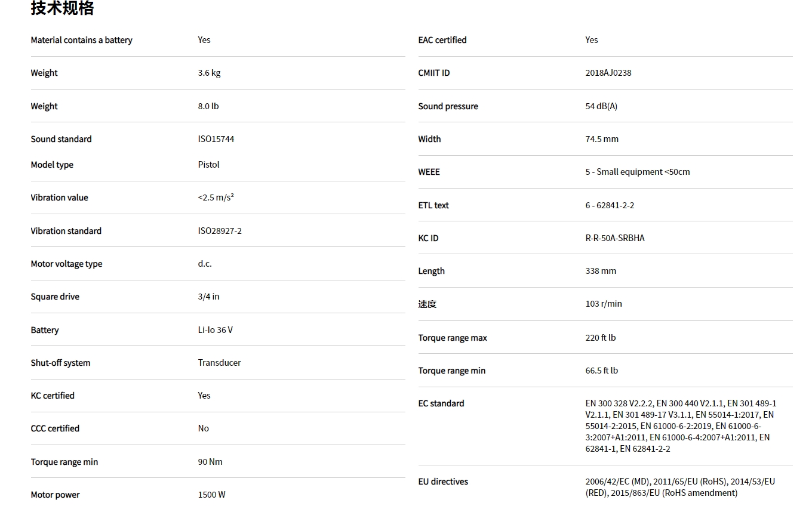Click the 技术规格 section heading
Image resolution: width=812 pixels, height=506 pixels.
[62, 8]
